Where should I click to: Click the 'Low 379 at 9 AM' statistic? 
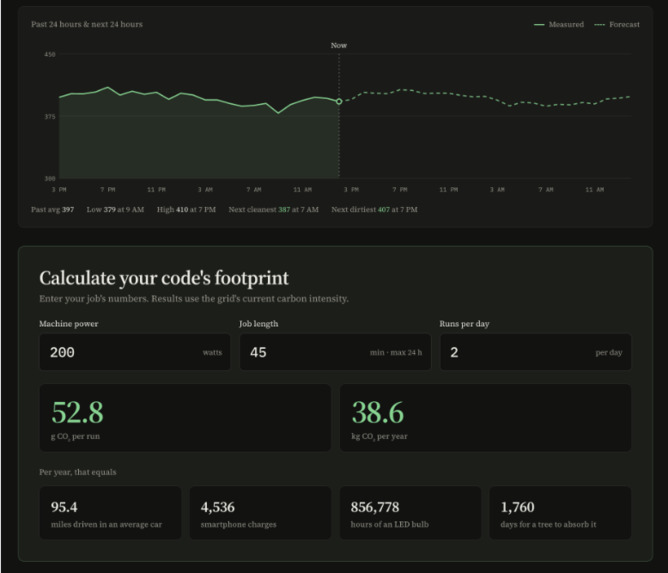point(115,210)
